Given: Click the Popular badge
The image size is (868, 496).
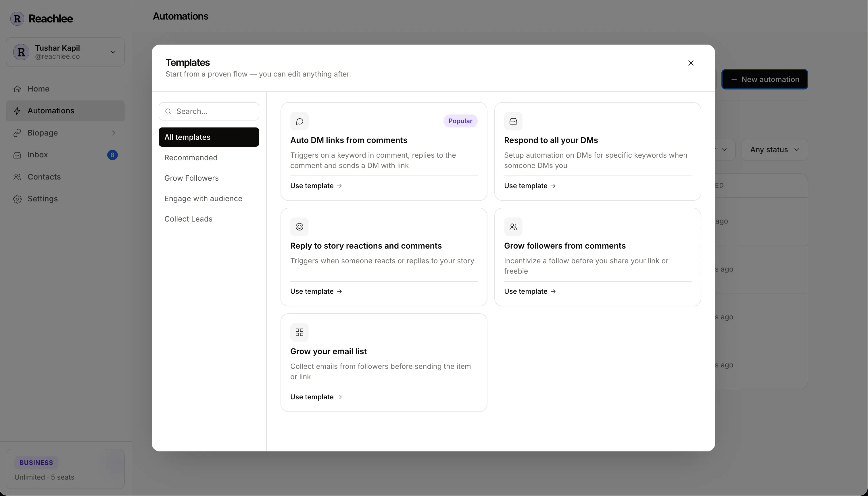Looking at the screenshot, I should (460, 121).
